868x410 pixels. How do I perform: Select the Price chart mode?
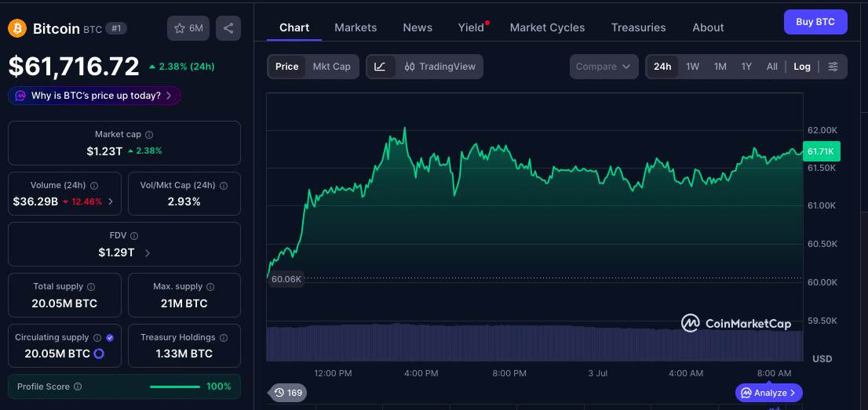click(286, 67)
